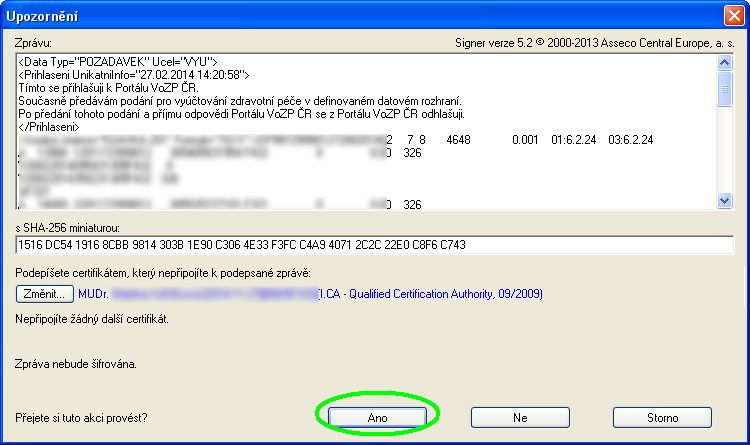Image resolution: width=750 pixels, height=445 pixels.
Task: Click the empty scrollbar track below the thumb
Action: click(x=725, y=150)
